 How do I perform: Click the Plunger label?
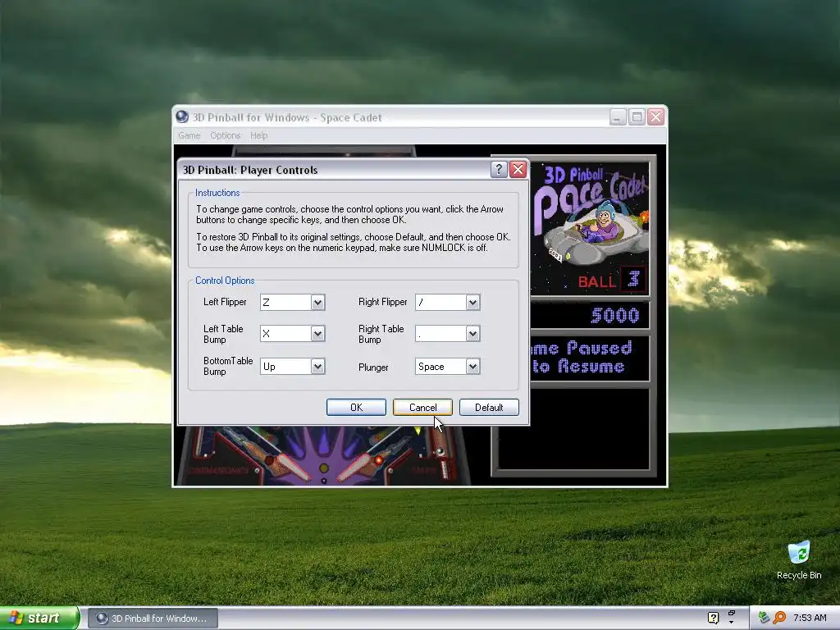373,367
